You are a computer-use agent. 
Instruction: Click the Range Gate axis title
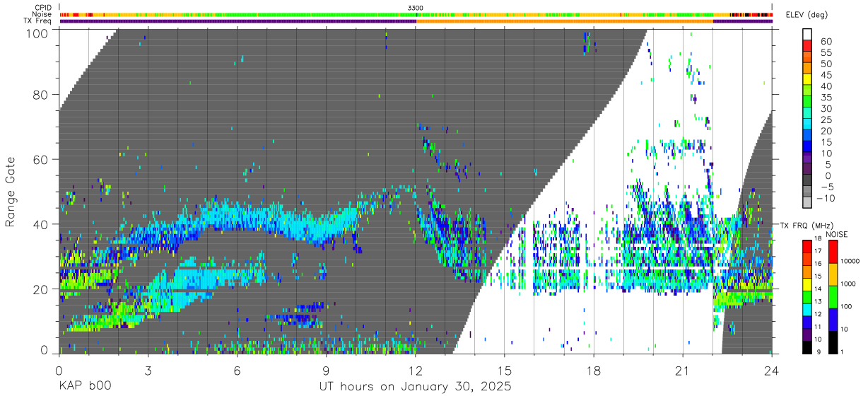[x=11, y=192]
